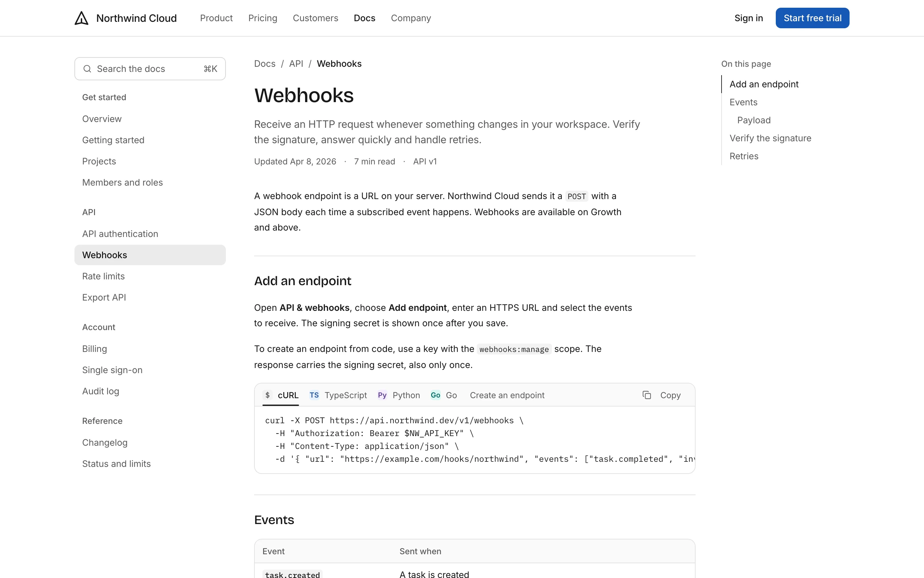Screen dimensions: 924x578
Task: Click the Docs breadcrumb link
Action: pos(265,64)
